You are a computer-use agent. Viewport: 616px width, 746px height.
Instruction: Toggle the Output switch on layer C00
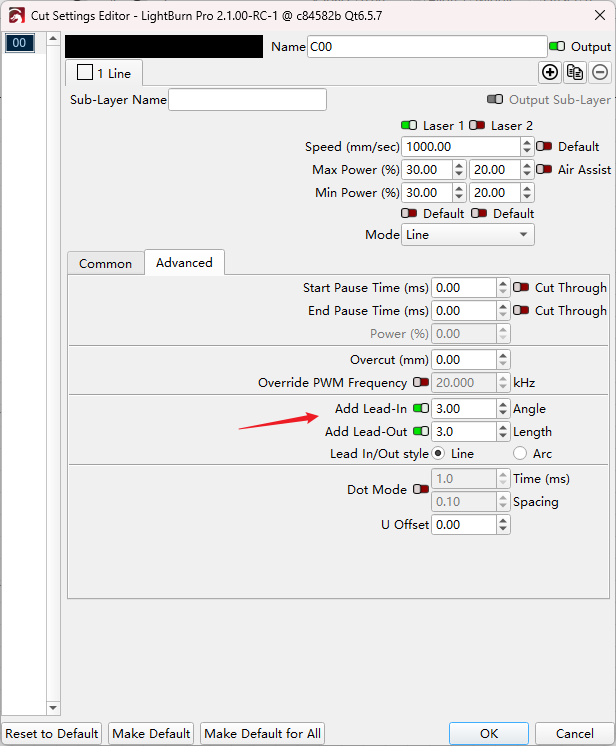(x=557, y=47)
